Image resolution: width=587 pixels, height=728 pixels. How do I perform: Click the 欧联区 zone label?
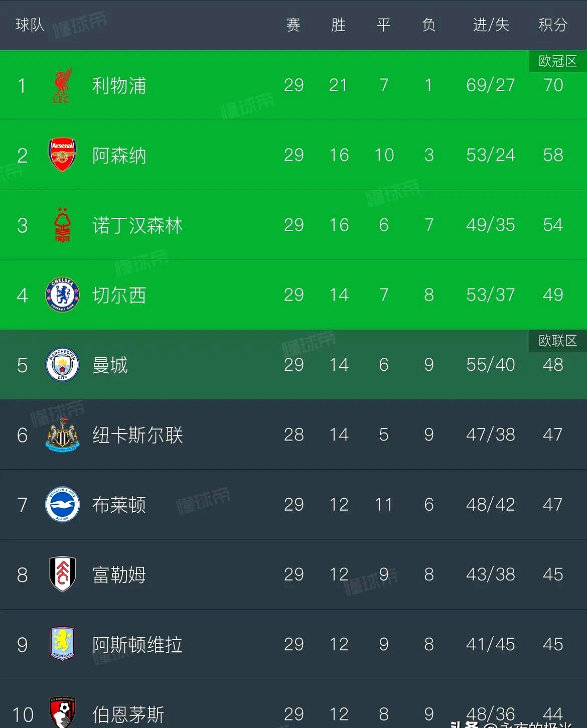(x=557, y=341)
